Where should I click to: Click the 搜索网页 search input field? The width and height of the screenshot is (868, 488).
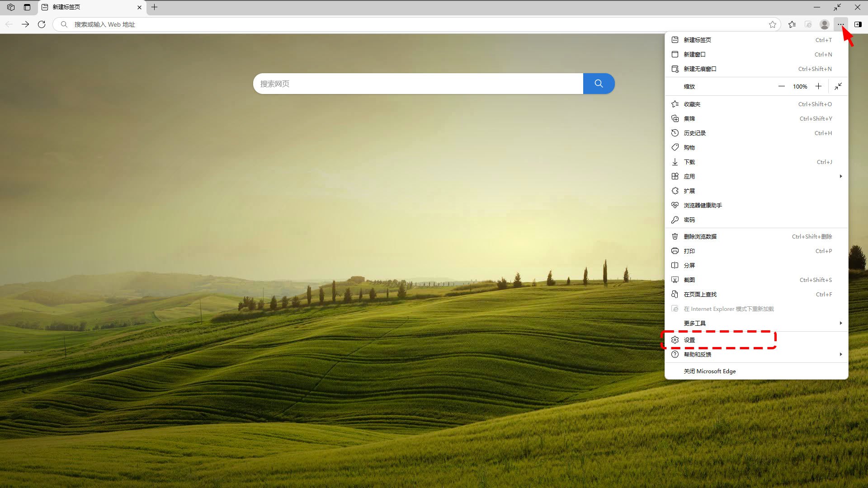[418, 84]
